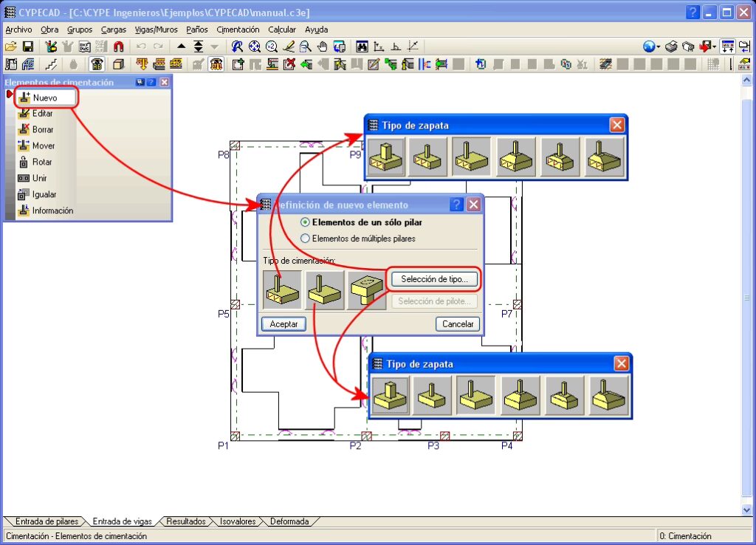Click the 'Selección de tipo...' button
Image resolution: width=756 pixels, height=545 pixels.
click(x=434, y=279)
